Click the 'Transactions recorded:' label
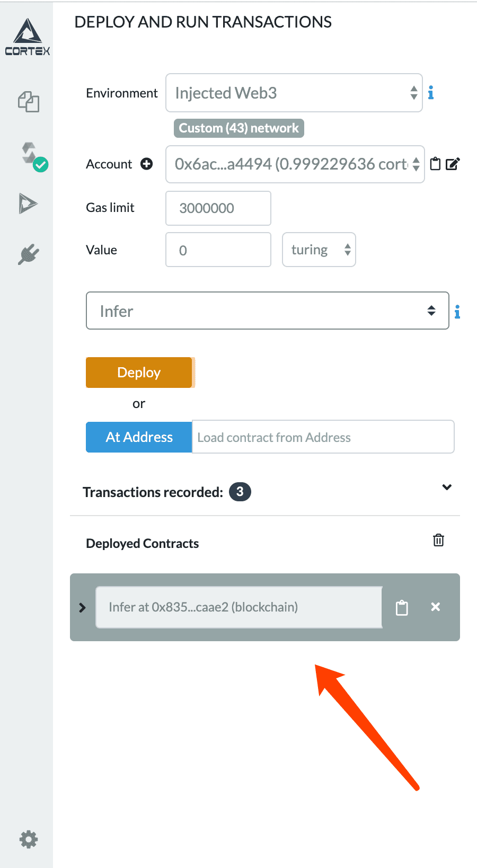 coord(153,492)
